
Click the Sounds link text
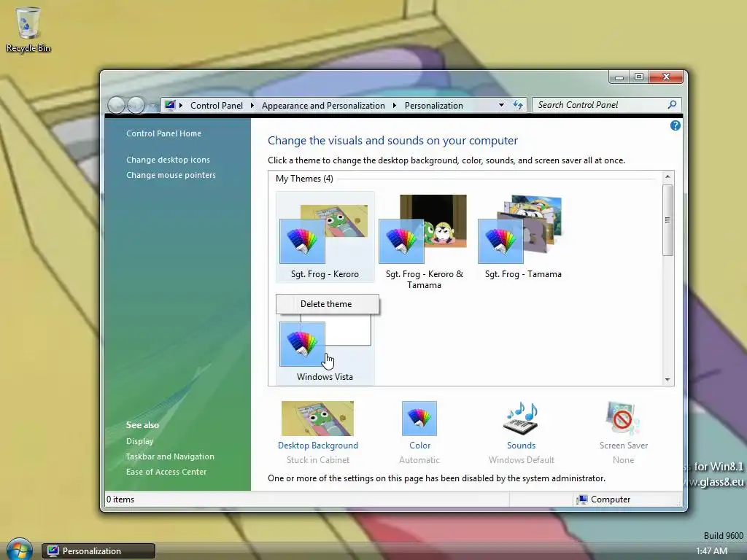pyautogui.click(x=521, y=446)
